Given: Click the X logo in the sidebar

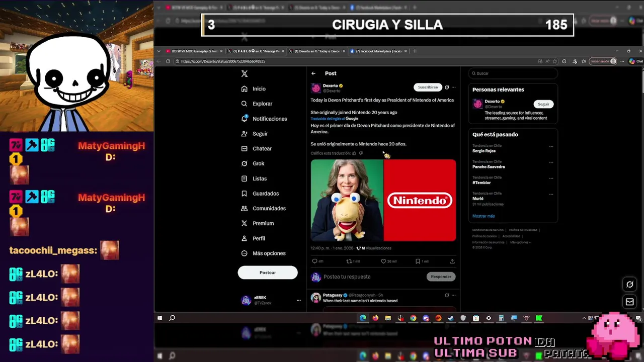Looking at the screenshot, I should click(245, 73).
